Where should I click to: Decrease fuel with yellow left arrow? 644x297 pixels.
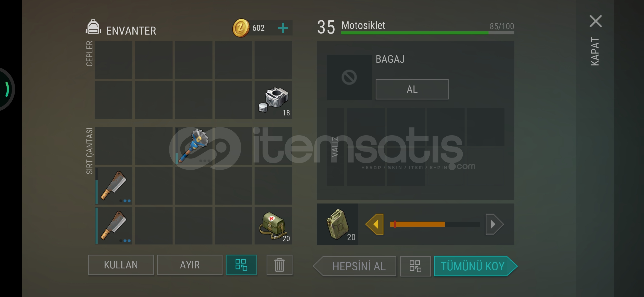[375, 224]
